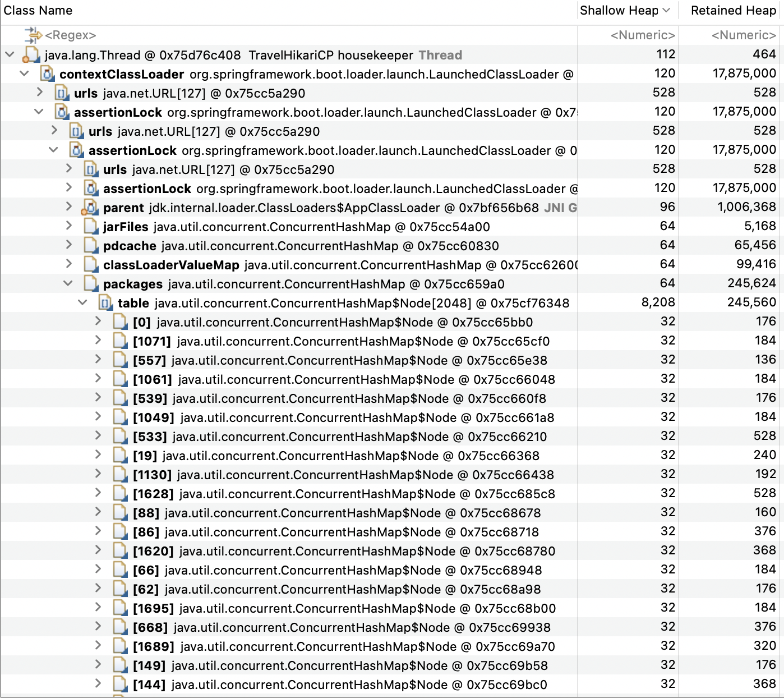
Task: Click the icon for node [88]
Action: click(120, 513)
